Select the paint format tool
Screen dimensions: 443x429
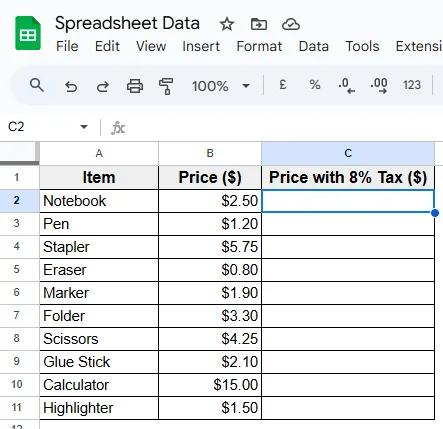pos(166,86)
